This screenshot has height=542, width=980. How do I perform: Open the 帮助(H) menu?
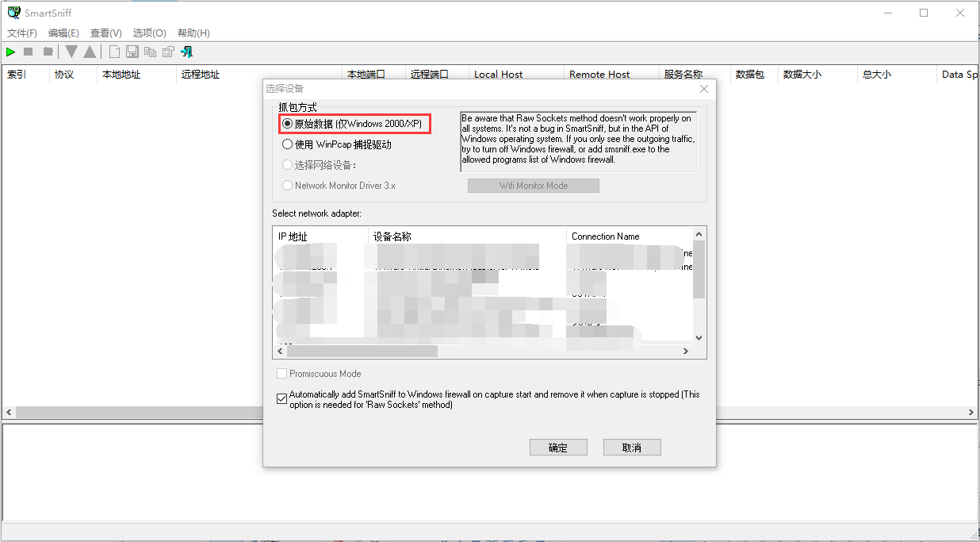click(193, 33)
